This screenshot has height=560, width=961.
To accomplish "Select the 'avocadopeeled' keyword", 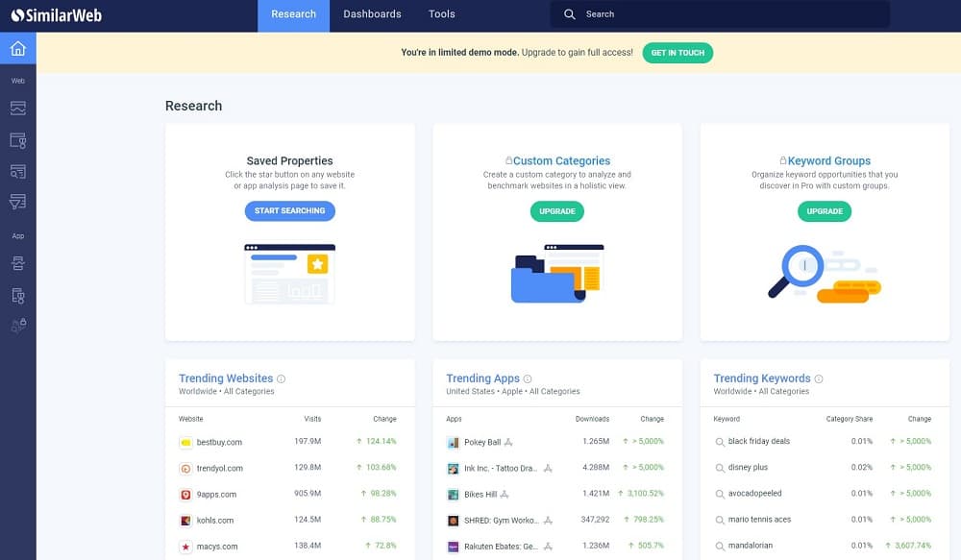I will click(x=755, y=493).
